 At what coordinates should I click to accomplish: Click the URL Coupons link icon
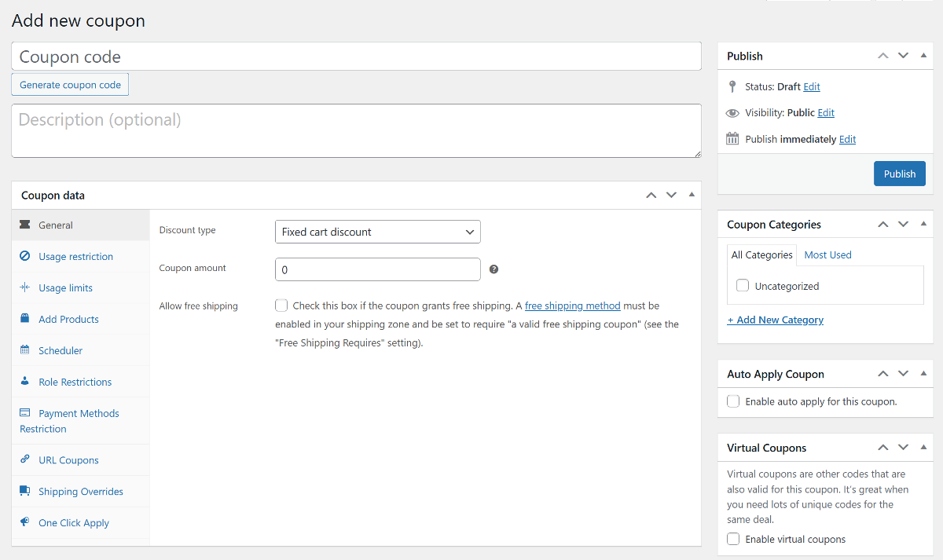coord(25,460)
